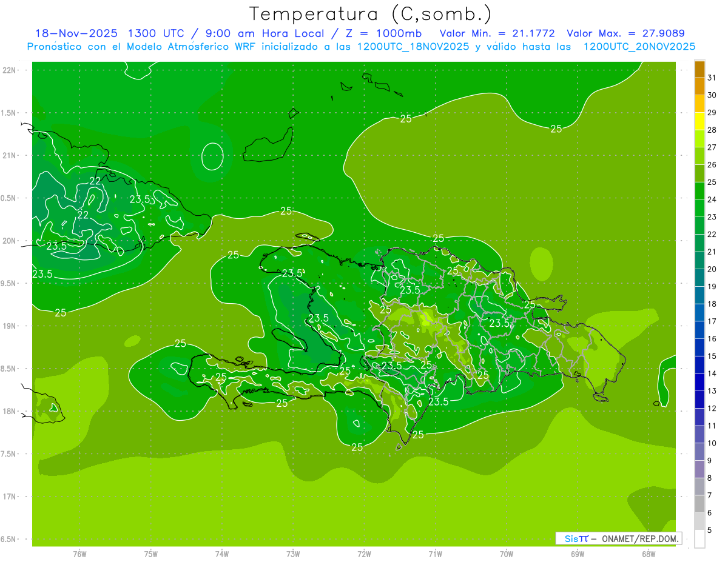The height and width of the screenshot is (562, 728).
Task: Click the '18N' latitude label
Action: point(8,411)
